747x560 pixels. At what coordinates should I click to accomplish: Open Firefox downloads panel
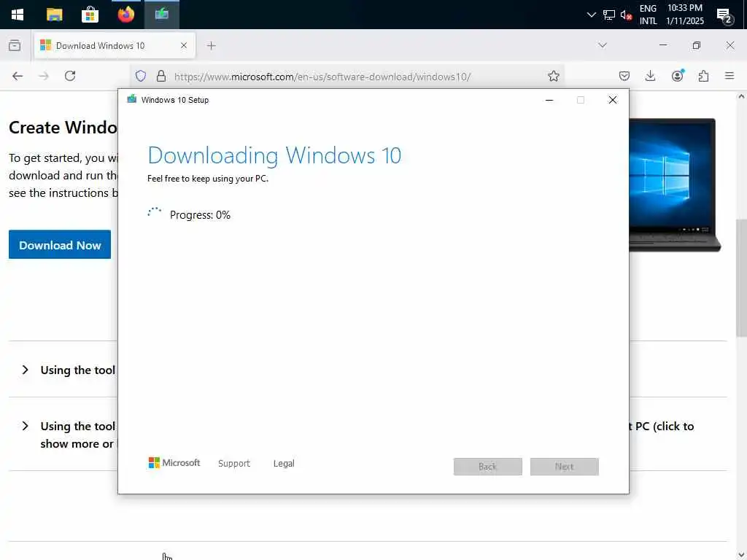point(650,76)
